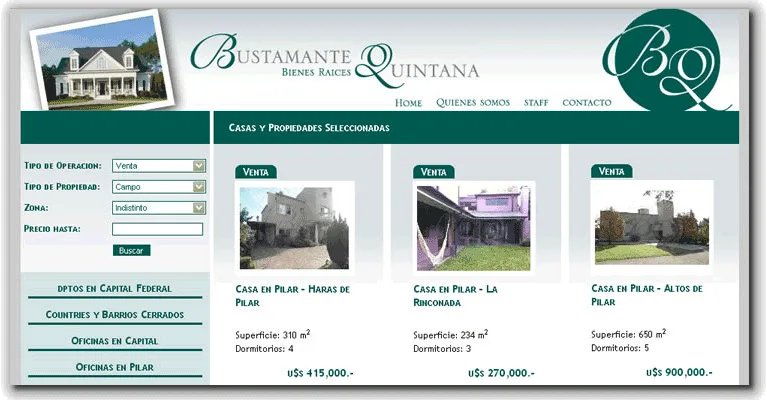Click the Precio hasta label

point(52,229)
